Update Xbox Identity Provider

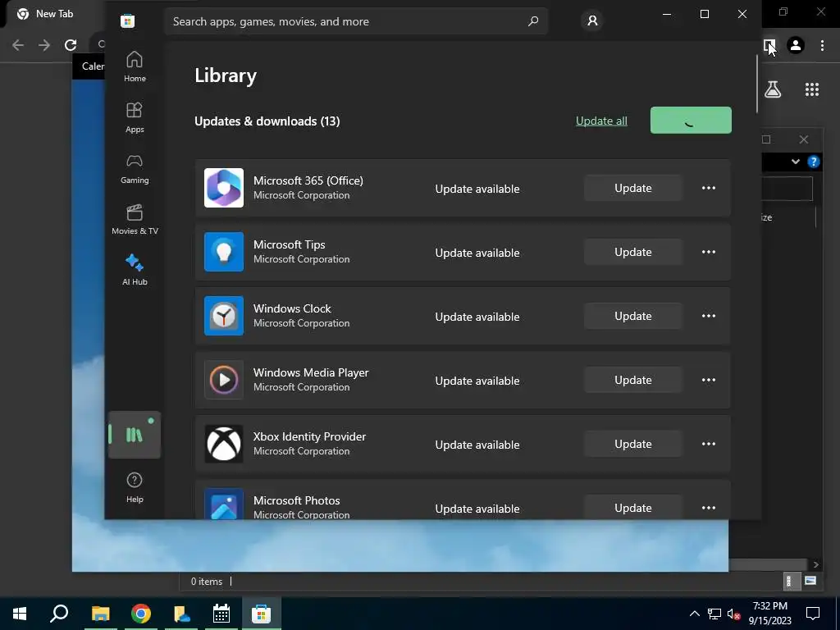(x=633, y=444)
